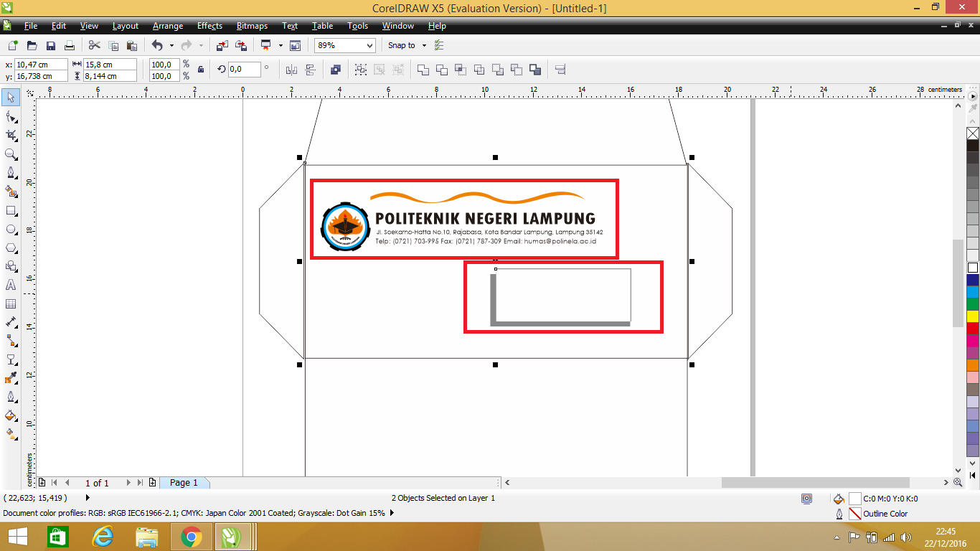This screenshot has height=551, width=980.
Task: Select the Shape edit tool
Action: (11, 116)
